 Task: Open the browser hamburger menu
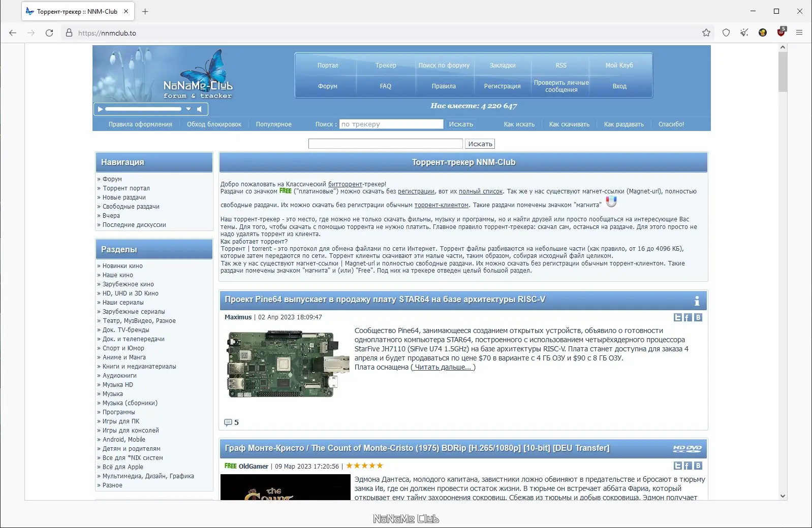(799, 33)
